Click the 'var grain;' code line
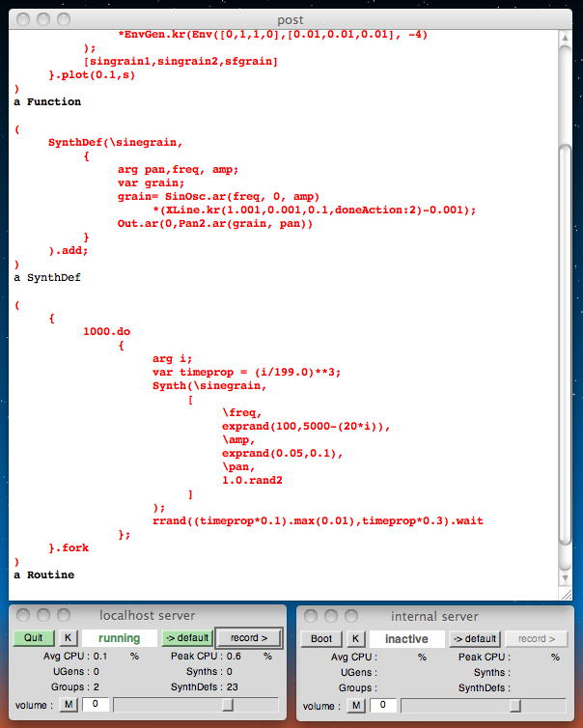This screenshot has width=583, height=728. [x=152, y=182]
